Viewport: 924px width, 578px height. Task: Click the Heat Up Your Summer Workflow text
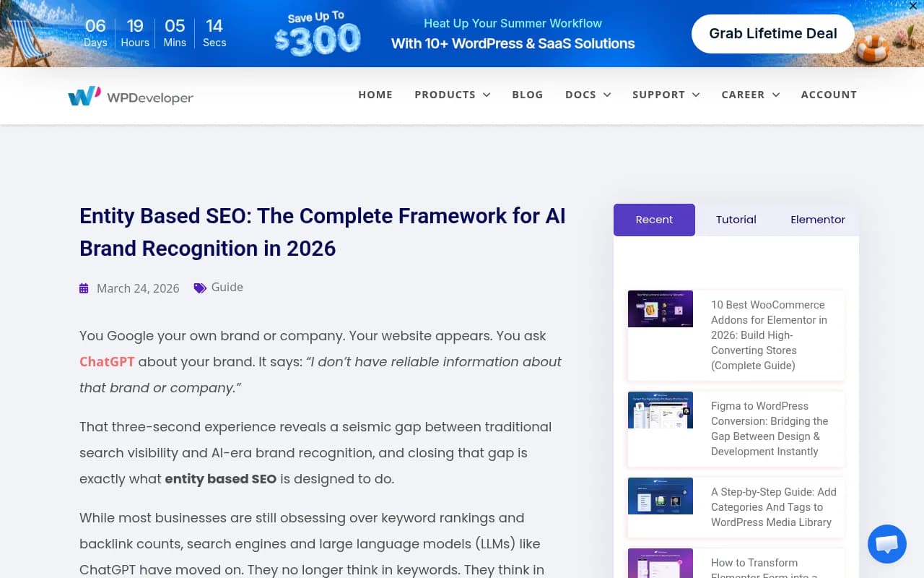[513, 24]
